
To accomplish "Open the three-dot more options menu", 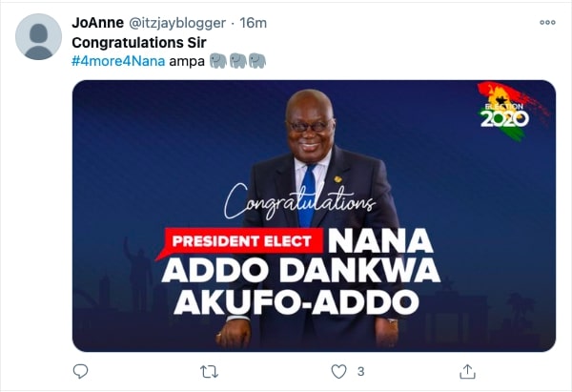I will coord(547,22).
